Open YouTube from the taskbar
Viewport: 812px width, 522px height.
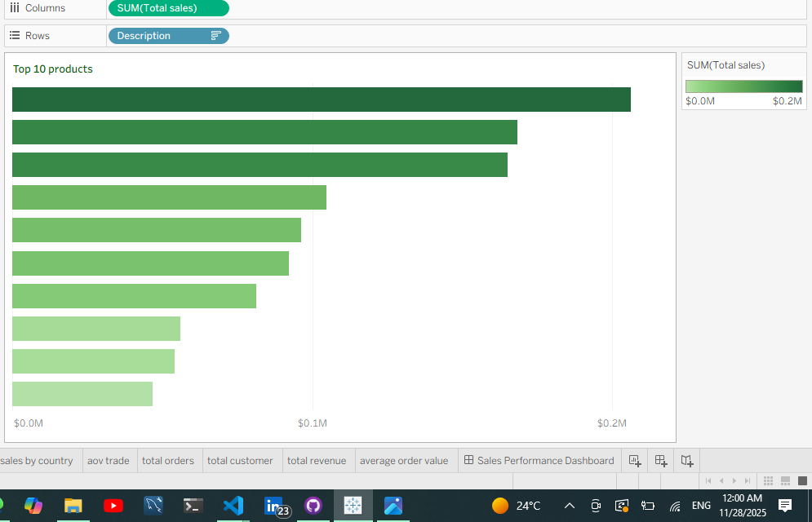point(113,506)
